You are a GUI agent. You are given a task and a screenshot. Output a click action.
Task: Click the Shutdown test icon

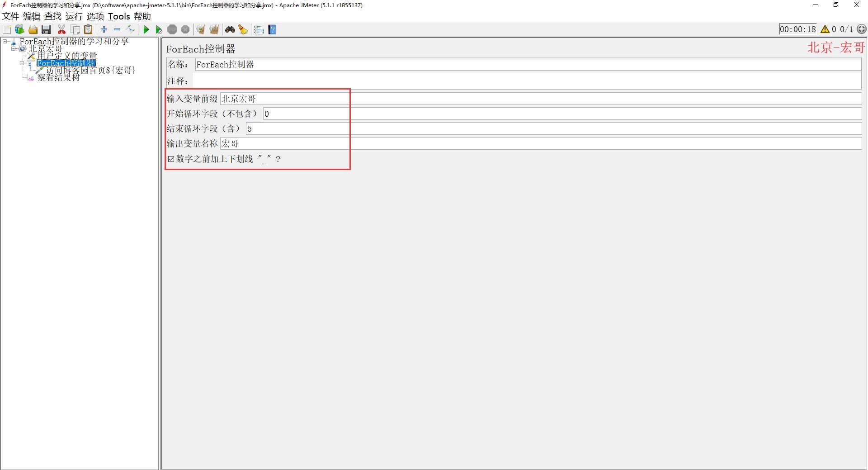pyautogui.click(x=185, y=29)
